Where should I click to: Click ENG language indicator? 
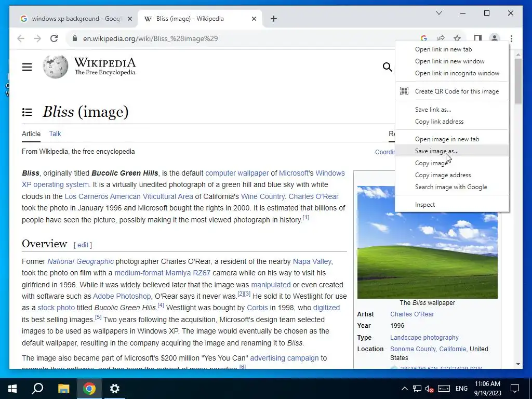pyautogui.click(x=461, y=389)
